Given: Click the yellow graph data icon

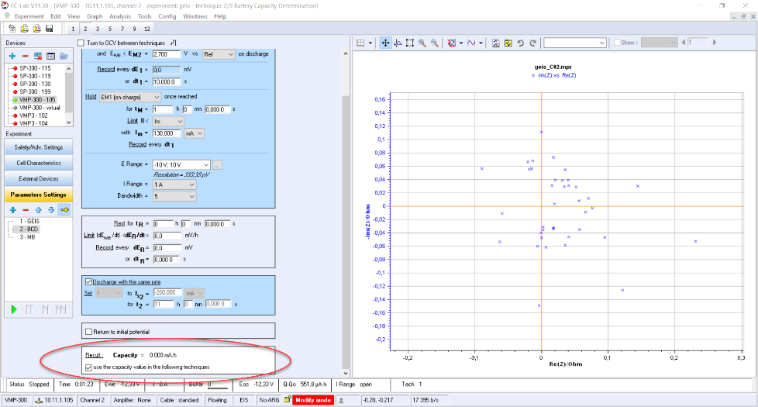Looking at the screenshot, I should coord(508,43).
